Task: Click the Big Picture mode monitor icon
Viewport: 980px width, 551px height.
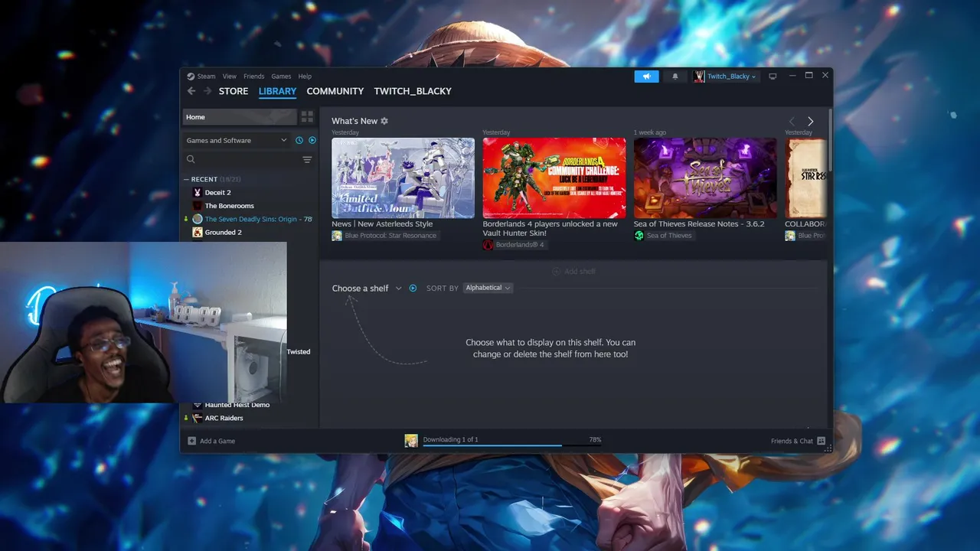Action: 773,77
